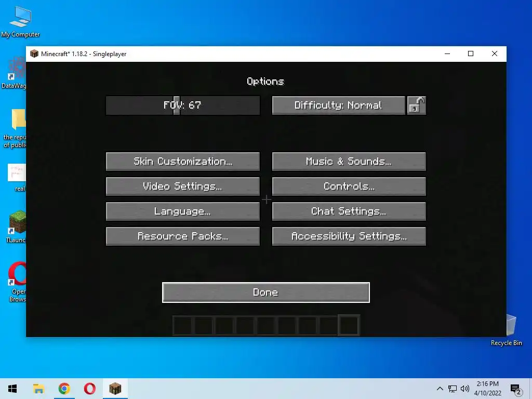Open Skin Customization settings
The height and width of the screenshot is (399, 532).
tap(183, 162)
